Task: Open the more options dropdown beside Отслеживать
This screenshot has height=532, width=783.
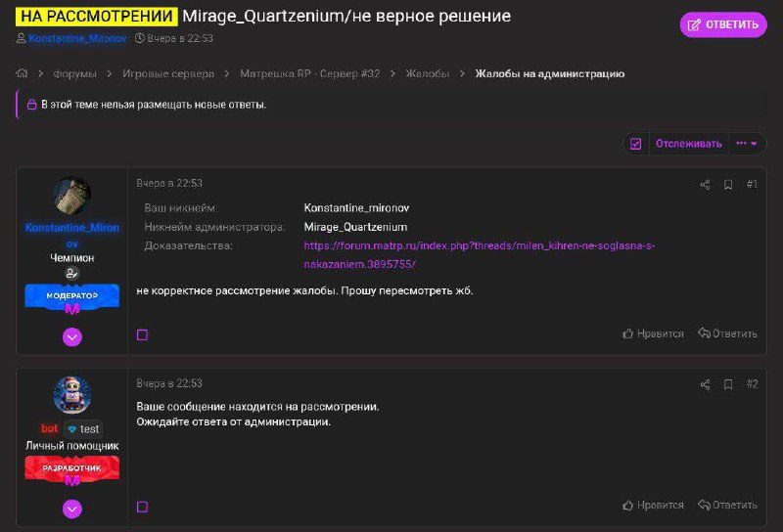Action: click(747, 144)
